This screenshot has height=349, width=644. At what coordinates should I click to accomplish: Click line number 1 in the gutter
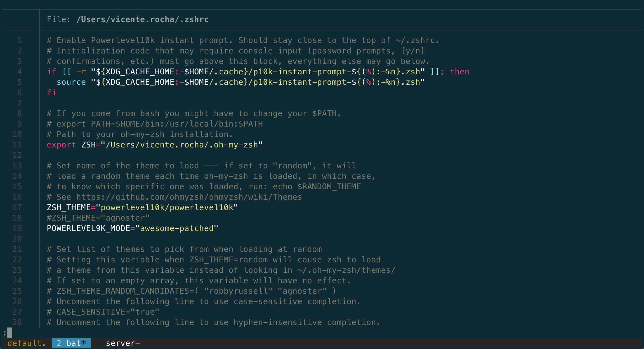19,40
